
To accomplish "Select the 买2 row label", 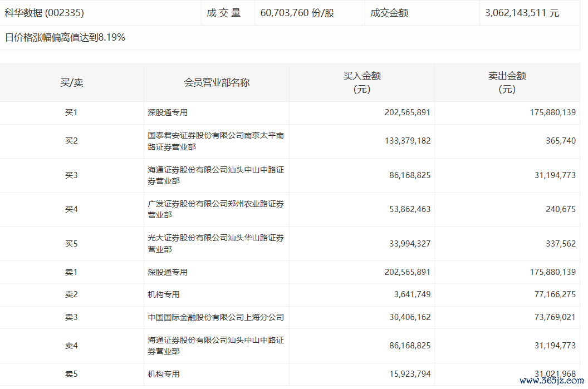I will (x=71, y=141).
